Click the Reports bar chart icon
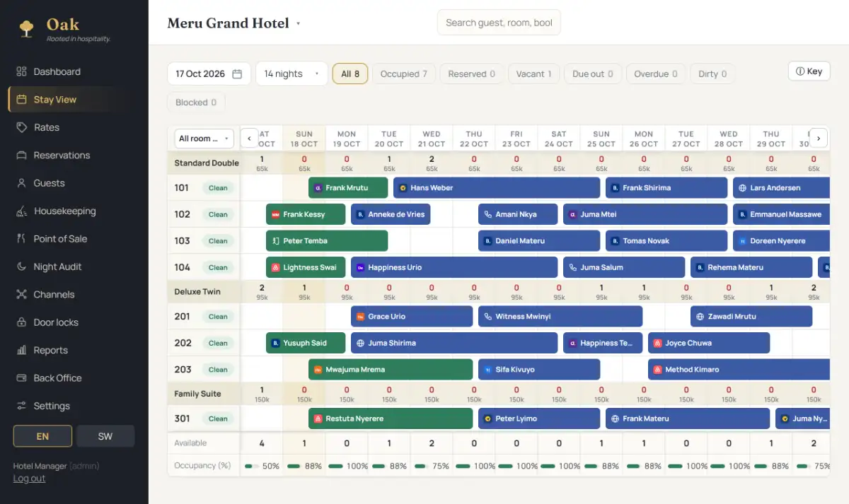This screenshot has height=504, width=849. tap(21, 350)
